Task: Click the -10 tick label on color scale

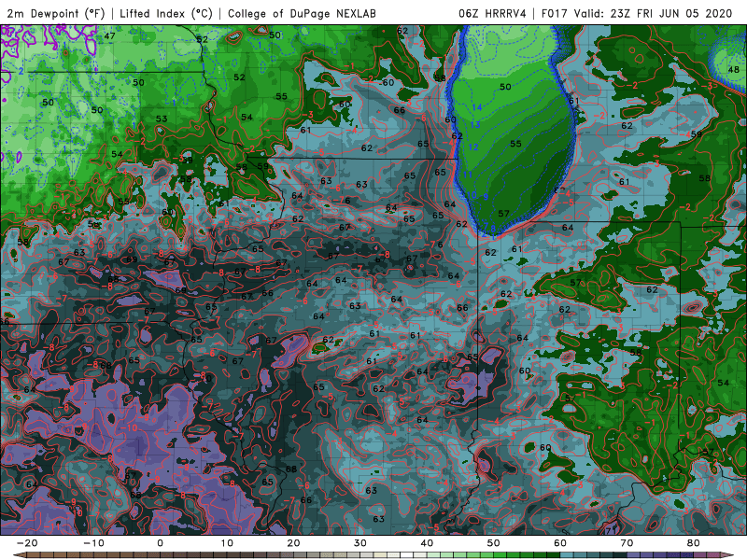Action: tap(93, 543)
